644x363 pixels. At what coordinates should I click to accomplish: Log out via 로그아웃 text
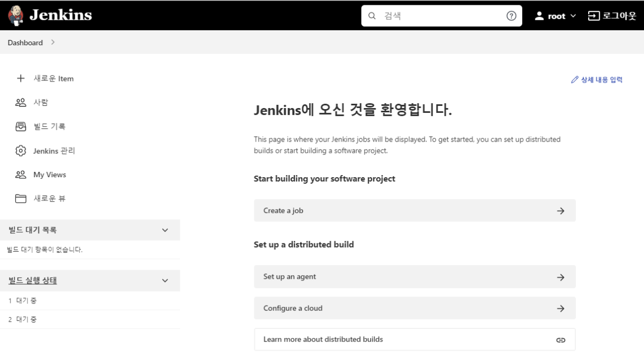tap(619, 16)
